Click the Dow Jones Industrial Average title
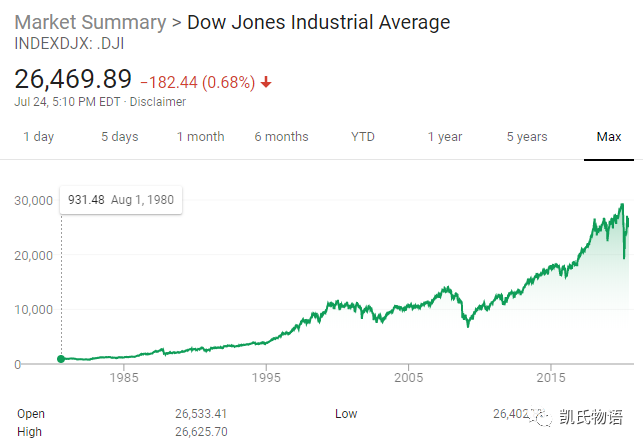This screenshot has width=643, height=445. click(319, 22)
